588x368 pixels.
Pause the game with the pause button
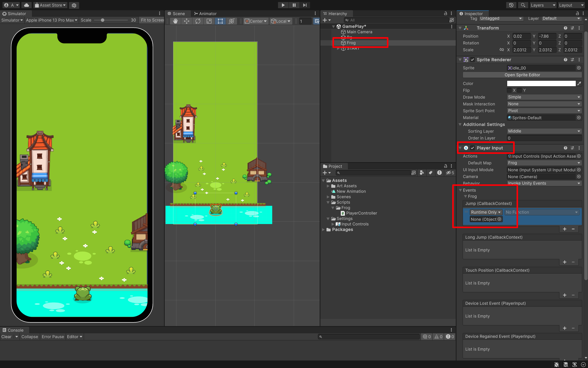(x=294, y=5)
